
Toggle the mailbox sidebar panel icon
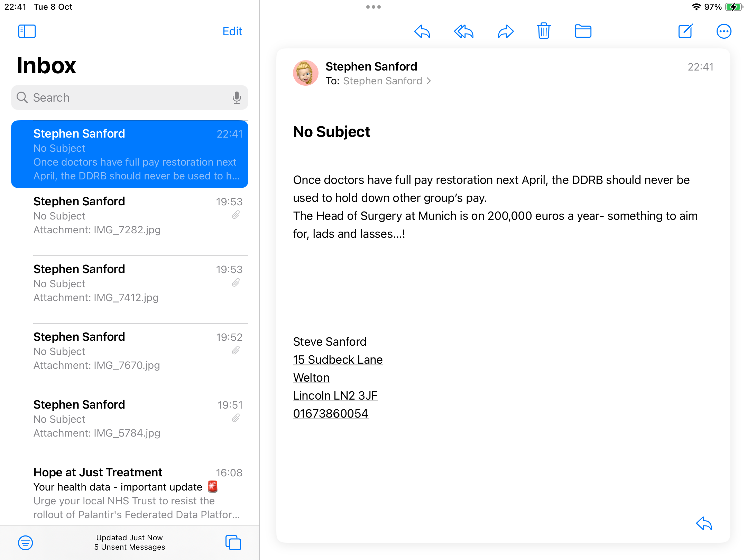point(27,31)
